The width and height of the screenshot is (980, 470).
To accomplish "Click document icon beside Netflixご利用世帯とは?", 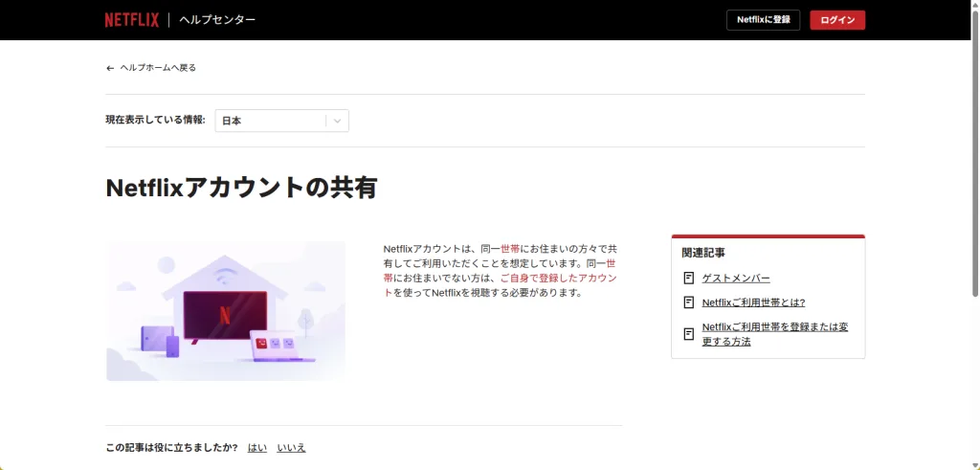I will tap(689, 302).
